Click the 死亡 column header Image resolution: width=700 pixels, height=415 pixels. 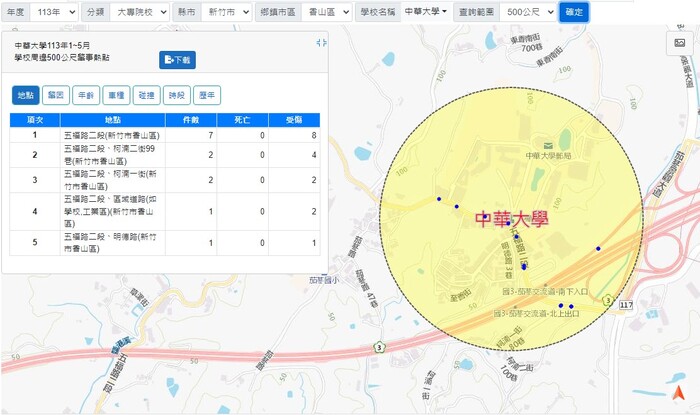242,120
